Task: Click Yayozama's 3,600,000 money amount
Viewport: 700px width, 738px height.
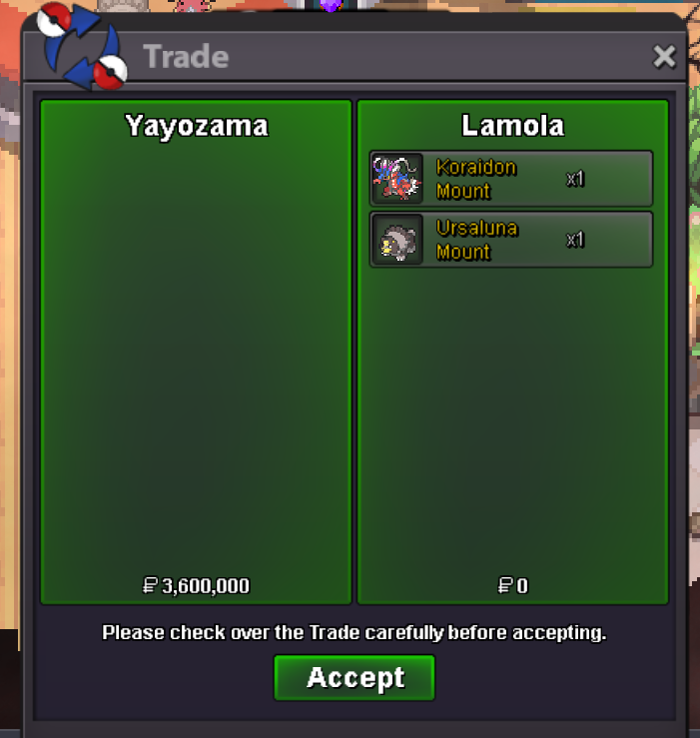Action: pos(206,586)
